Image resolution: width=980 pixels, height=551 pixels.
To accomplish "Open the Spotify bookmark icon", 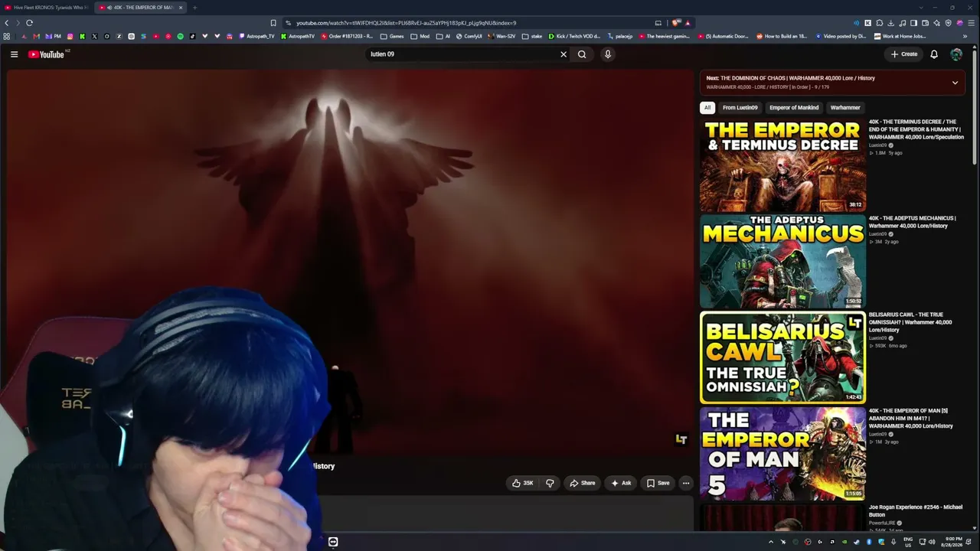I will coord(180,36).
